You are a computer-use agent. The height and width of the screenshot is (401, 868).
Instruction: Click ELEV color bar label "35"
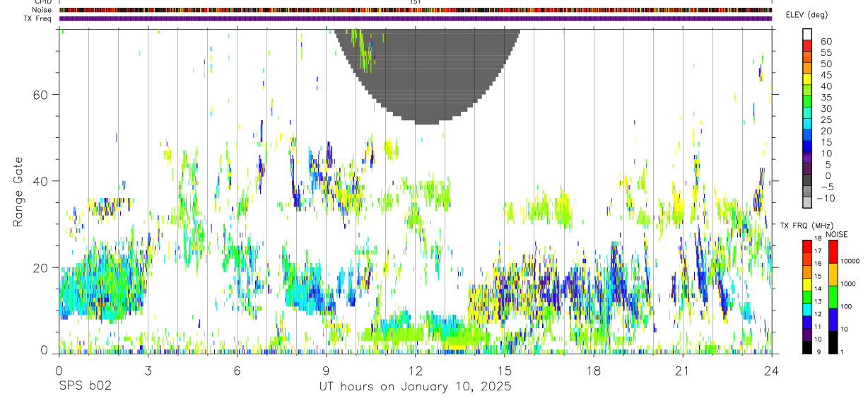click(x=826, y=98)
